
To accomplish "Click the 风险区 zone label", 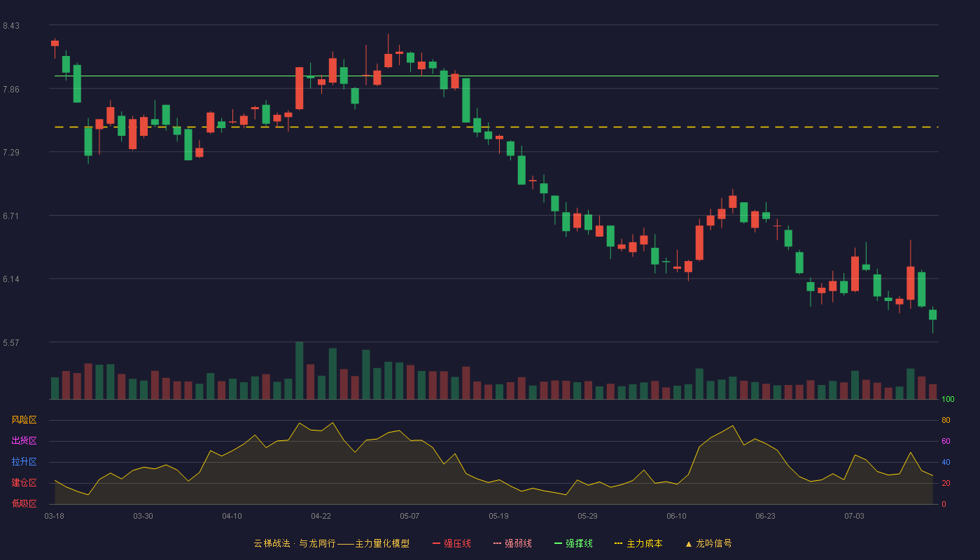I will [x=24, y=420].
